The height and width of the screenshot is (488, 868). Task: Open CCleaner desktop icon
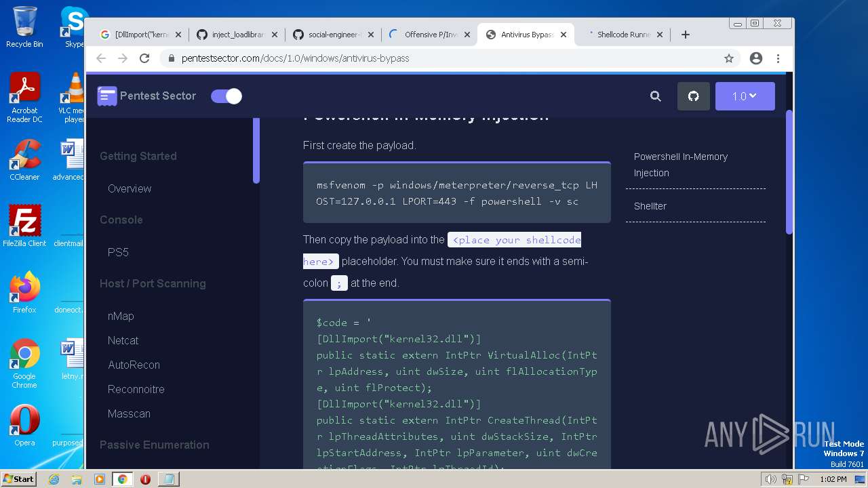coord(24,161)
